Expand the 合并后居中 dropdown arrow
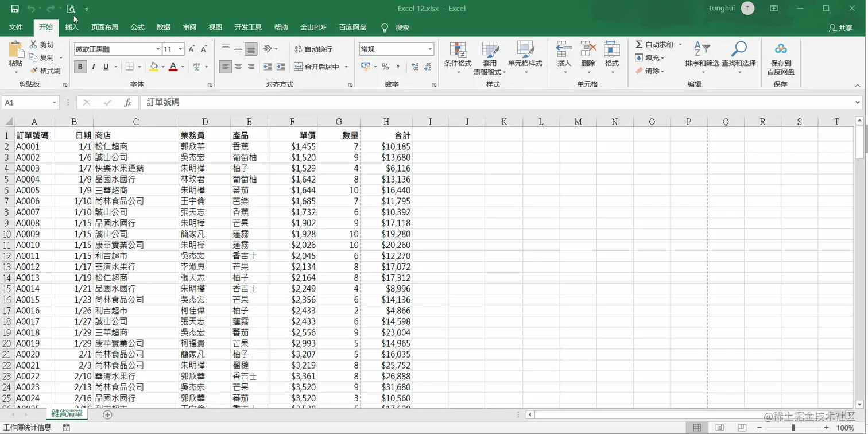Screen dimensions: 868x434 (346, 67)
